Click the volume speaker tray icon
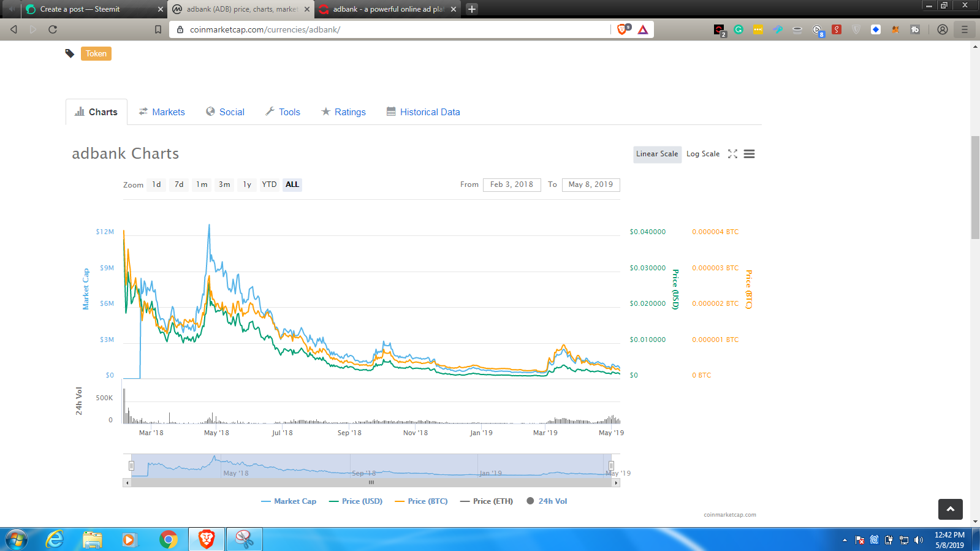Screen dimensions: 980x551 pos(919,540)
